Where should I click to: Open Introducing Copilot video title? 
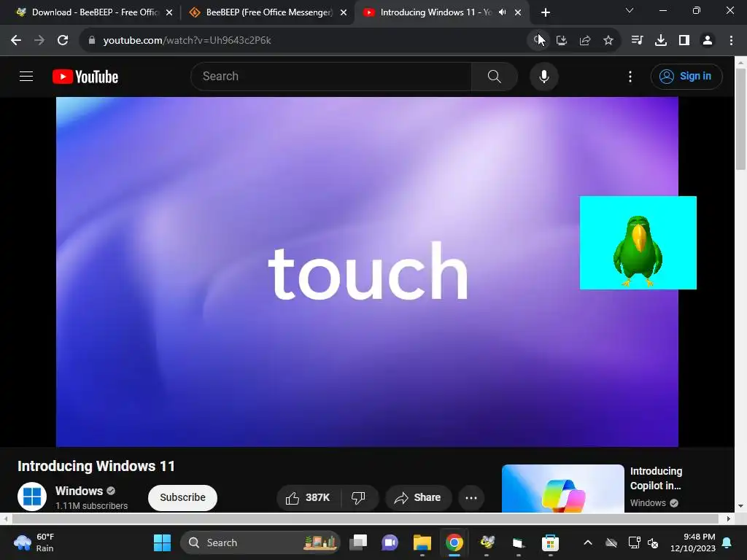[x=656, y=478]
